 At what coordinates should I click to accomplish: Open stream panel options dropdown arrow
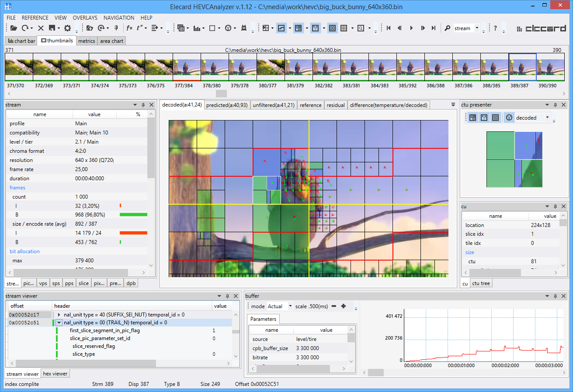(x=135, y=105)
